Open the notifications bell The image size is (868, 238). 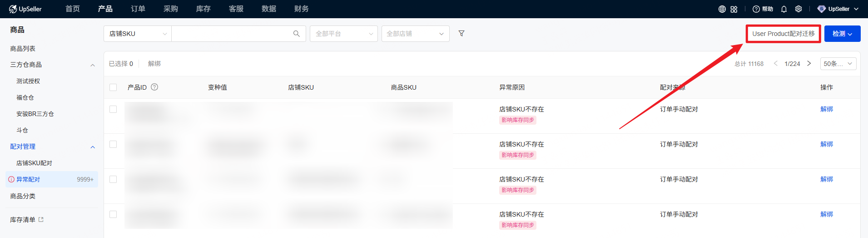tap(784, 9)
